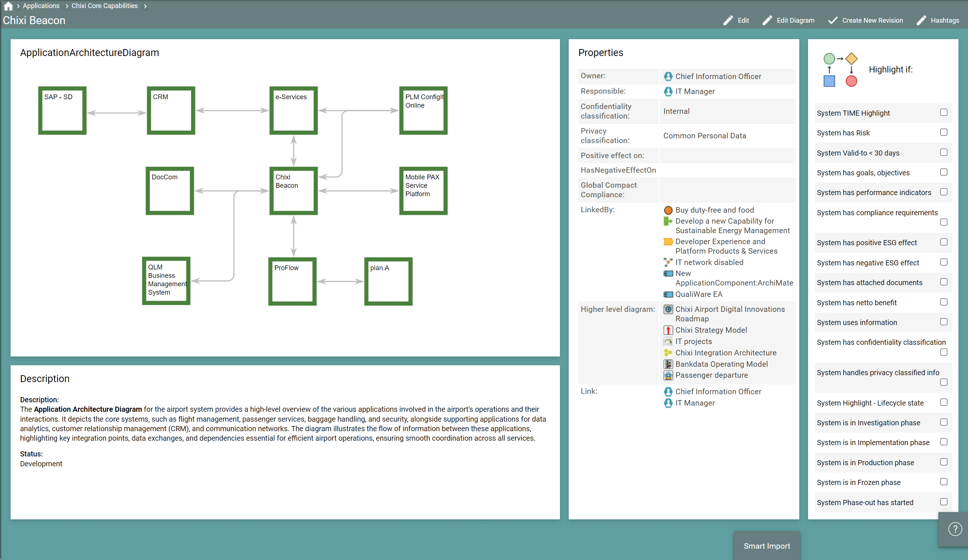This screenshot has width=968, height=560.
Task: Select the CRM application box
Action: [171, 111]
